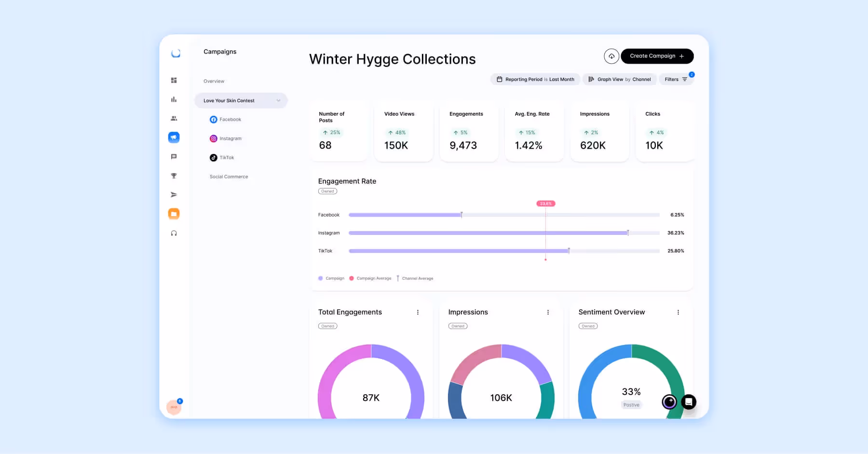Click the orange folder icon in sidebar
This screenshot has width=868, height=454.
click(x=174, y=213)
